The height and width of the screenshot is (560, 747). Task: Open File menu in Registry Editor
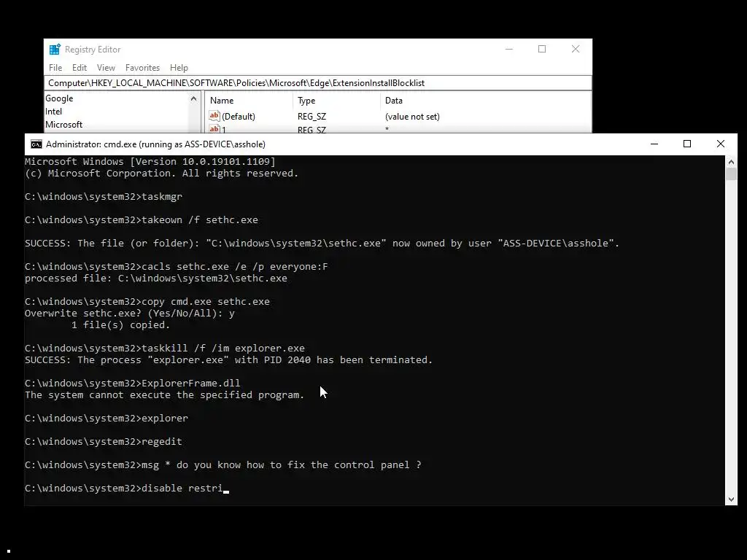55,68
